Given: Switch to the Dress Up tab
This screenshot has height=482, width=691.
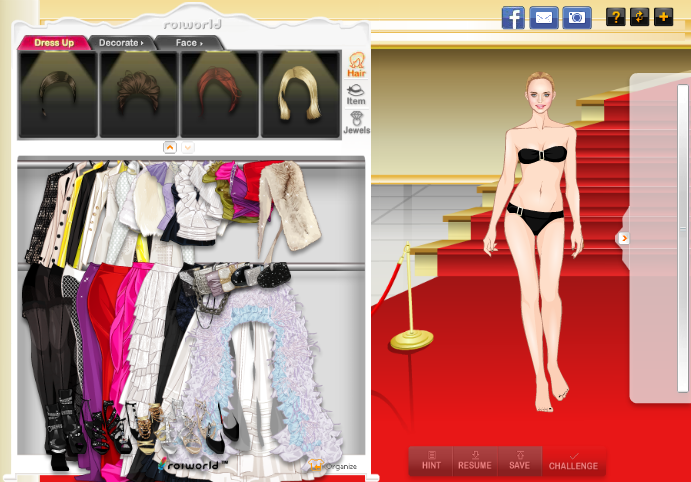Looking at the screenshot, I should coord(54,43).
